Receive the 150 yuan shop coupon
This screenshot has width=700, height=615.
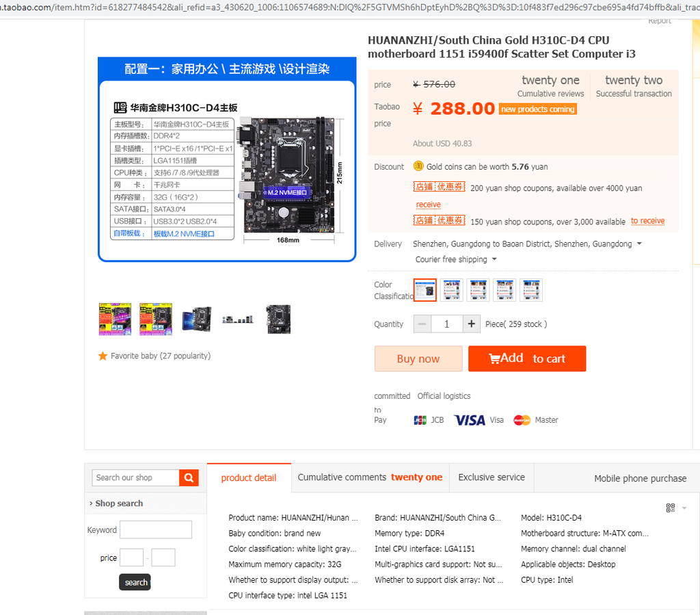click(647, 221)
